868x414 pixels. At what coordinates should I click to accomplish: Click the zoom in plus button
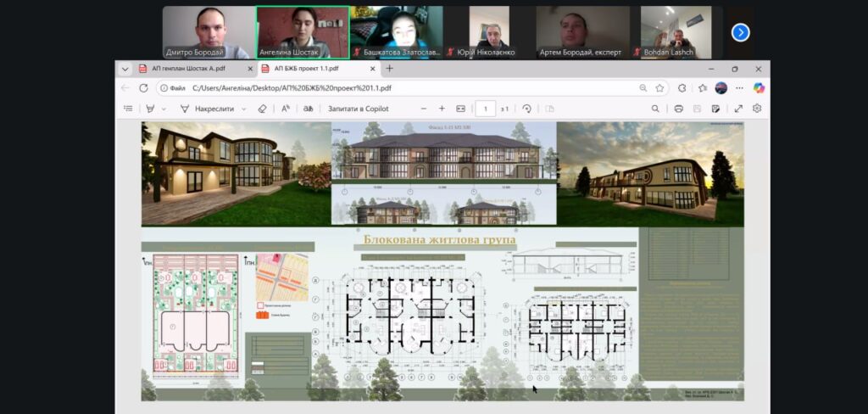[442, 109]
